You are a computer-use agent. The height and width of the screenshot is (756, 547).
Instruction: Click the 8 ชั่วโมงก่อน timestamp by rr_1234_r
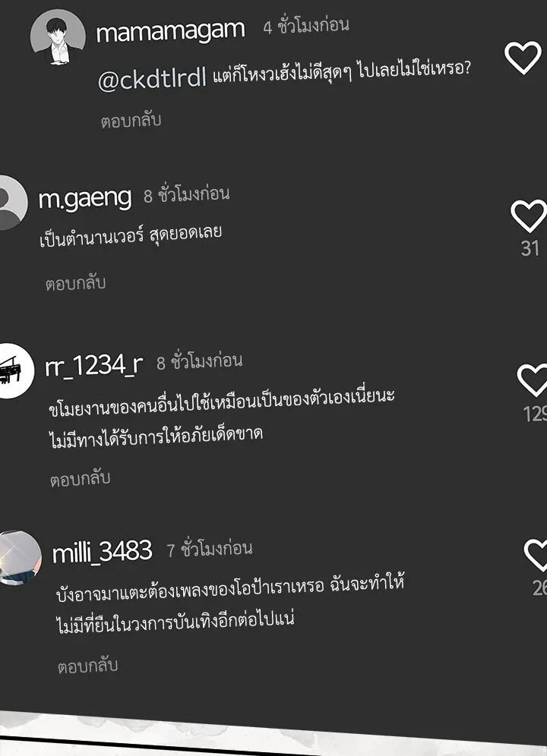(199, 361)
